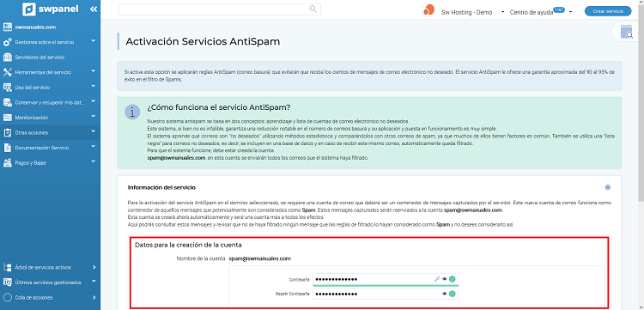Viewport: 644px width, 310px height.
Task: Expand Últimos servicios gestionados chevron
Action: click(94, 282)
